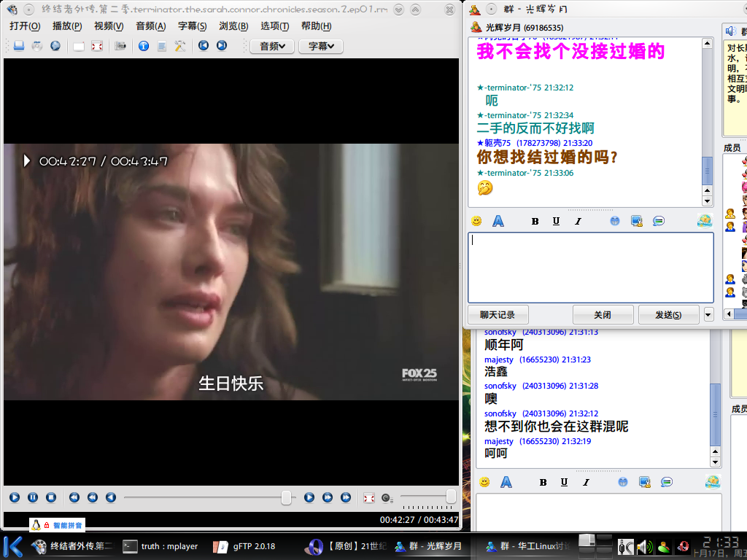The image size is (747, 560).
Task: Open font settings in 光辉岁月 chat
Action: (x=498, y=221)
